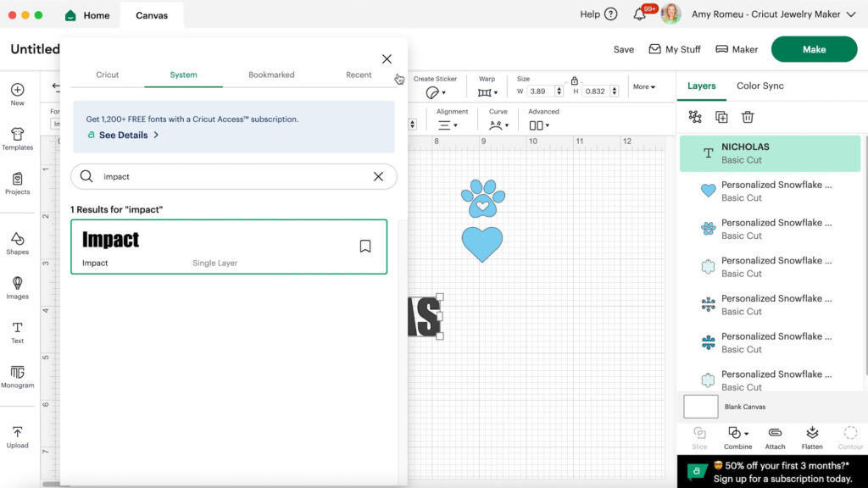Bookmark the Impact font
868x488 pixels.
[x=364, y=247]
